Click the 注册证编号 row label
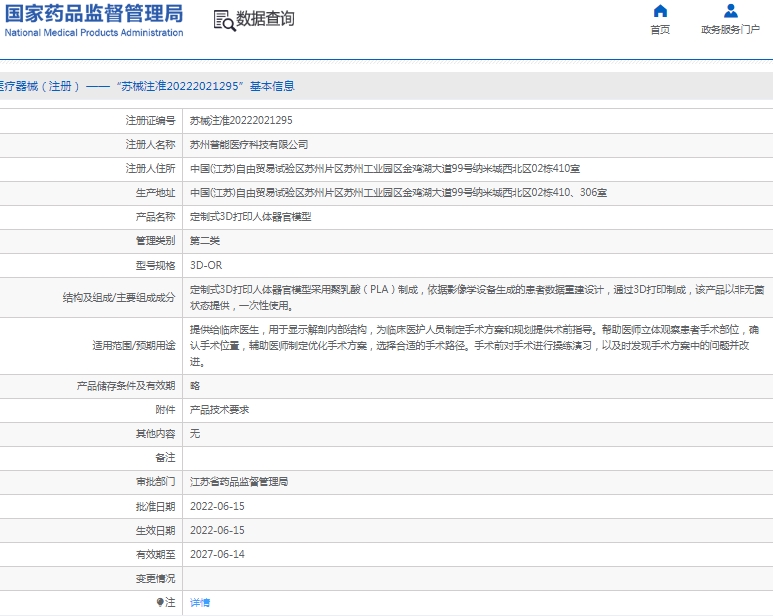The image size is (773, 616). point(150,120)
